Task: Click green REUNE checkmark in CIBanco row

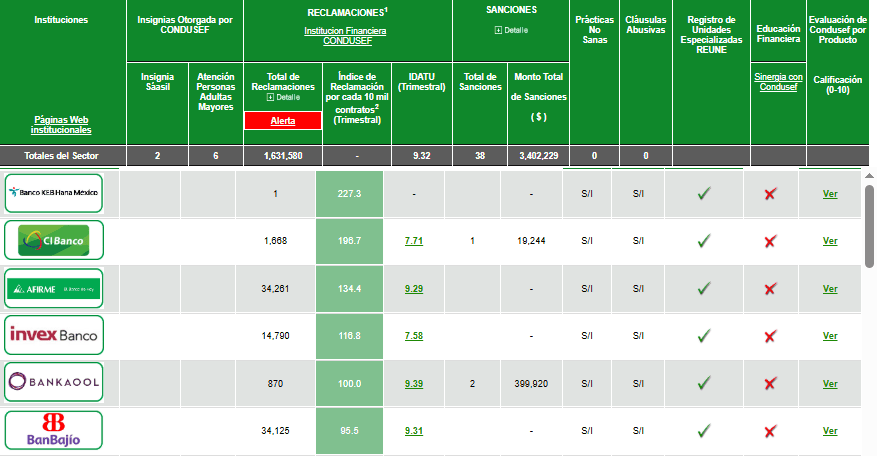Action: click(x=703, y=241)
